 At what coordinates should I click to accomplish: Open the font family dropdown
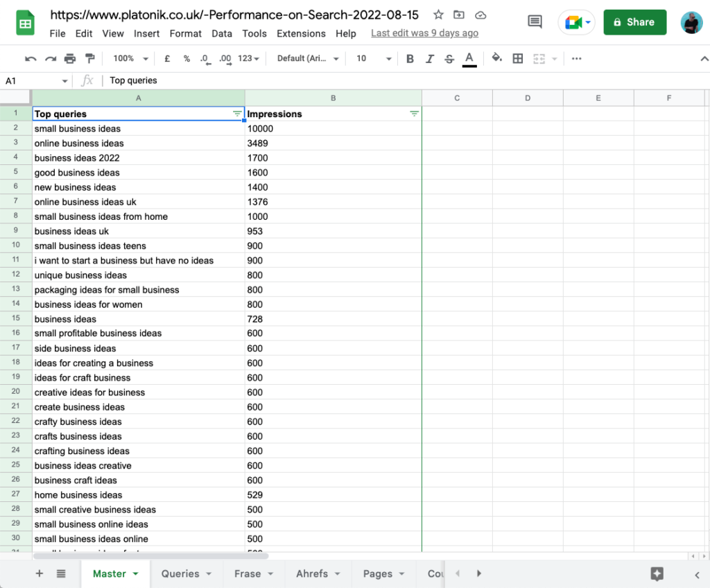click(308, 59)
